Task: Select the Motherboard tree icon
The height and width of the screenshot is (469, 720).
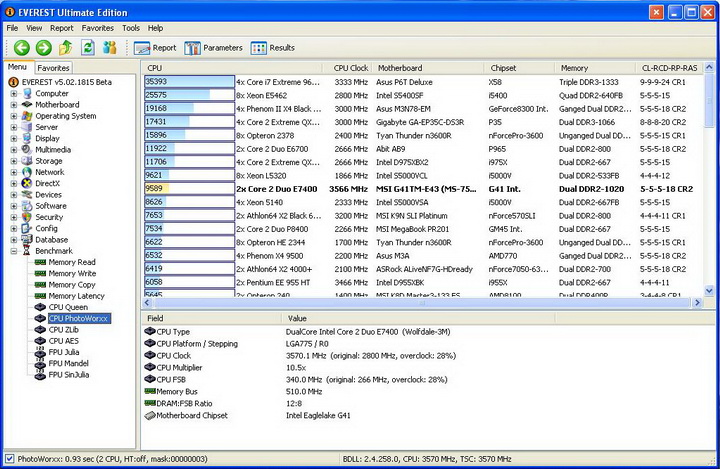Action: point(27,105)
